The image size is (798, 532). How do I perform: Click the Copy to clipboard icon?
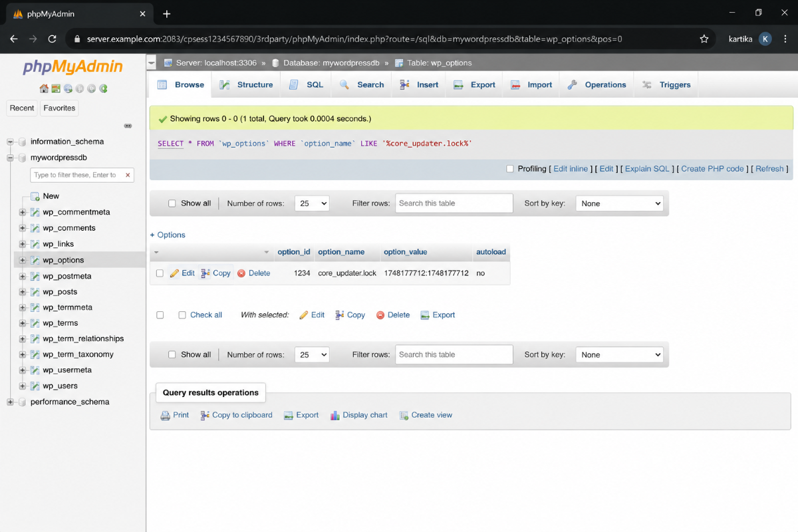205,415
